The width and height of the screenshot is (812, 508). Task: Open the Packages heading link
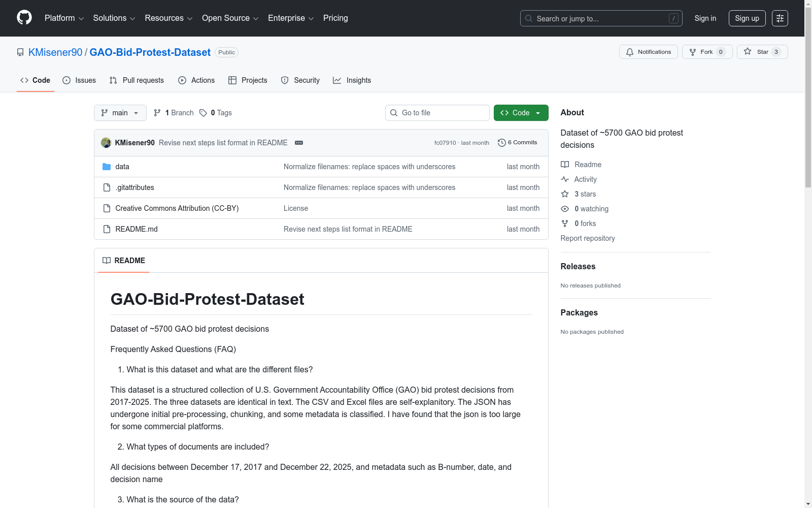(579, 312)
